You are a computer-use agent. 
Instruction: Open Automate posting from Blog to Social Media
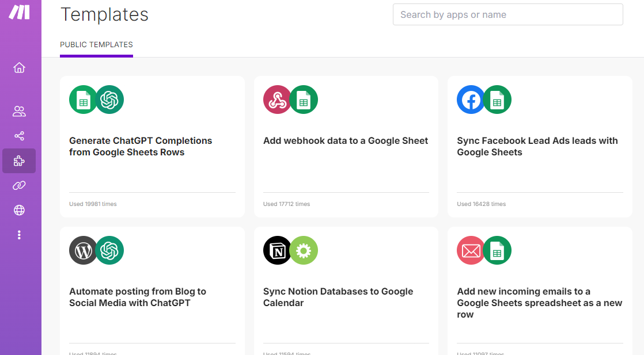[138, 297]
